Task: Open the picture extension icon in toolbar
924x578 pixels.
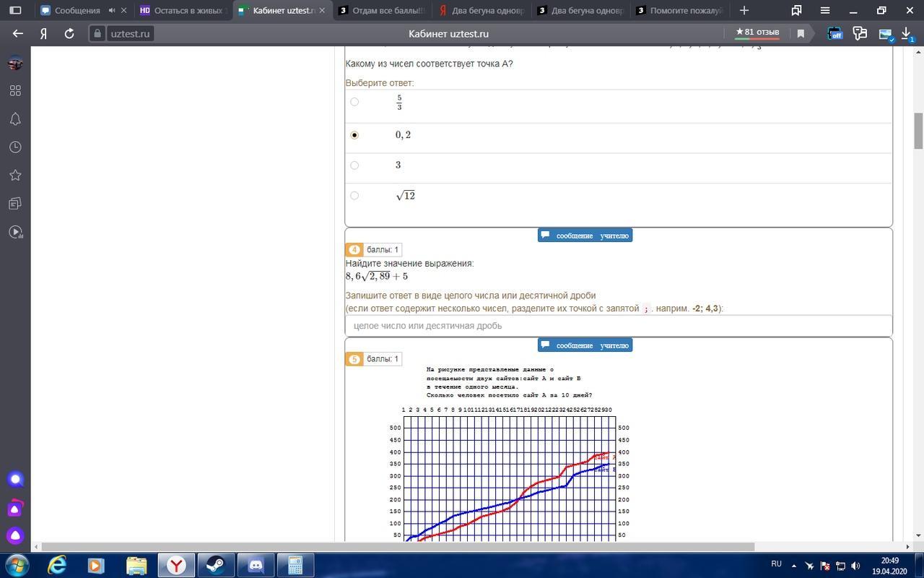Action: point(885,34)
